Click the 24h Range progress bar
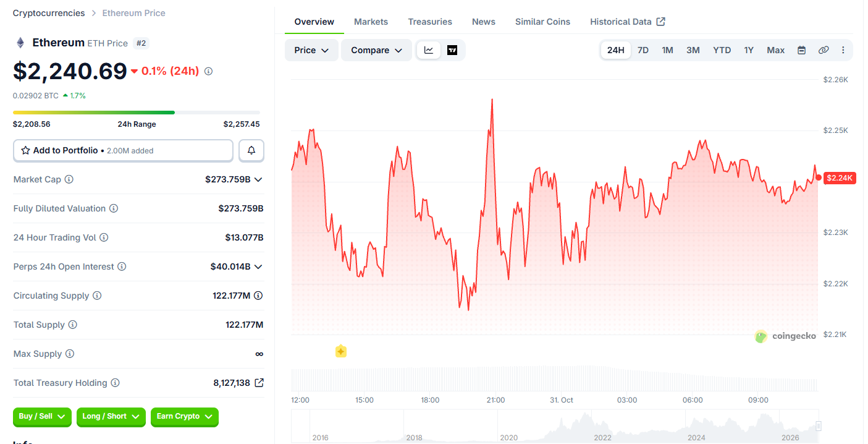 [x=137, y=113]
